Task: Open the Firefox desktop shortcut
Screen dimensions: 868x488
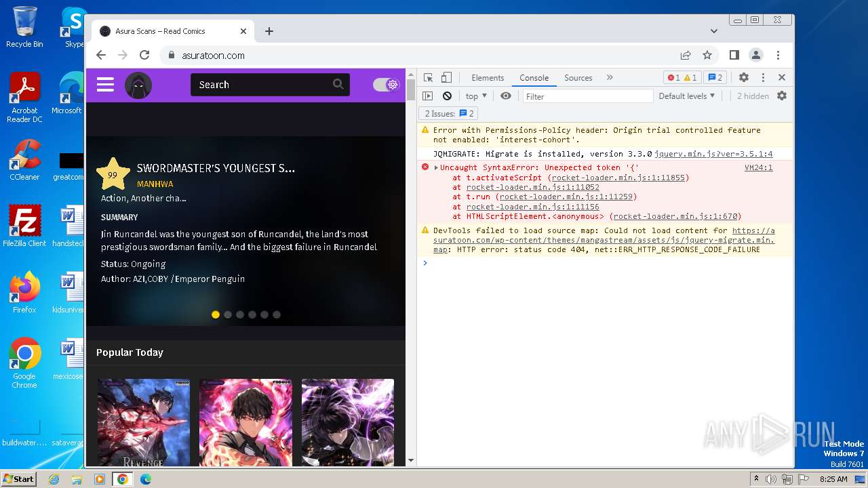Action: pyautogui.click(x=24, y=292)
